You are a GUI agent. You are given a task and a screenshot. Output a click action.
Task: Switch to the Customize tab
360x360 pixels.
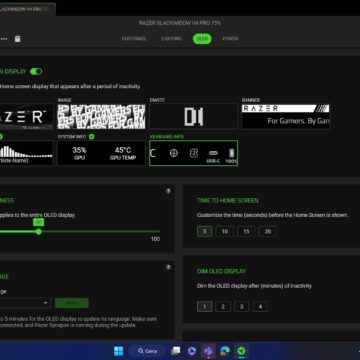point(134,39)
